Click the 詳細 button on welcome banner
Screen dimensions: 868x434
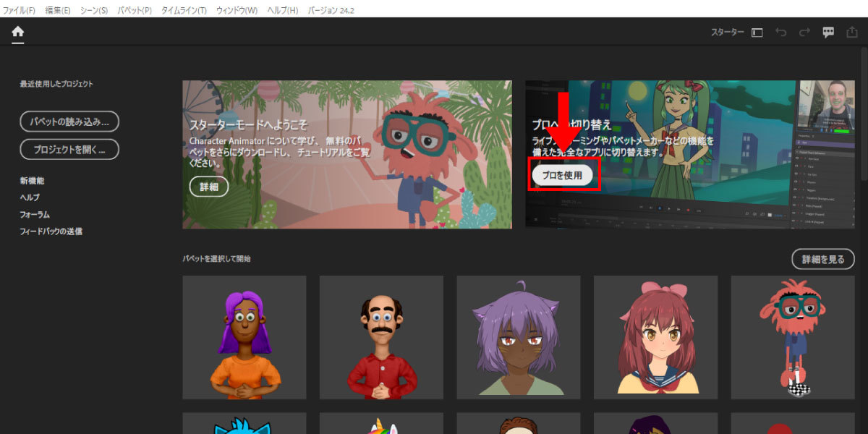click(x=209, y=187)
